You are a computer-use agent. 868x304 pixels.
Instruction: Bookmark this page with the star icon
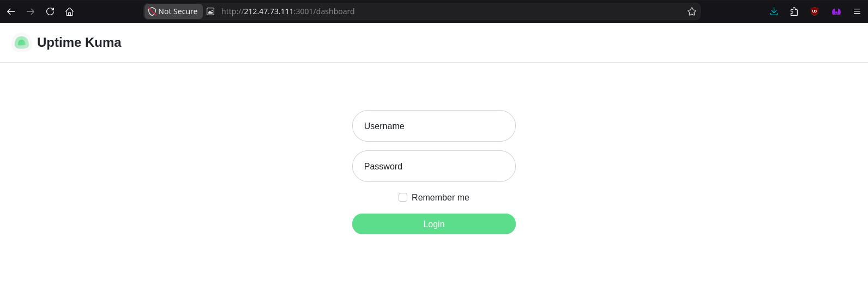coord(692,11)
